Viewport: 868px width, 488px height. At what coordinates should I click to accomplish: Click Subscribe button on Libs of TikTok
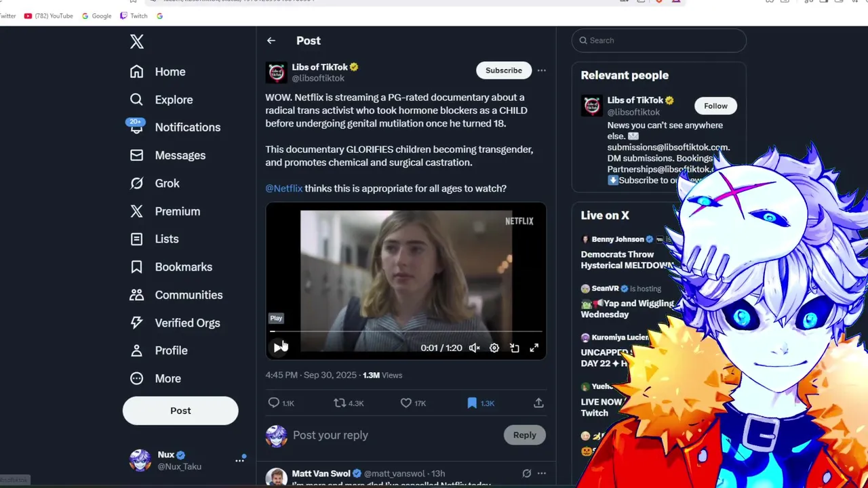pyautogui.click(x=504, y=70)
